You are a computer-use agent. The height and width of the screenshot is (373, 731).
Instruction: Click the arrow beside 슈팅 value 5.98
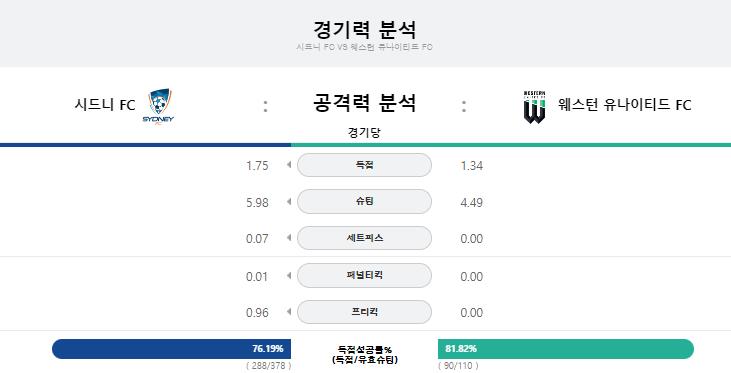(x=289, y=201)
